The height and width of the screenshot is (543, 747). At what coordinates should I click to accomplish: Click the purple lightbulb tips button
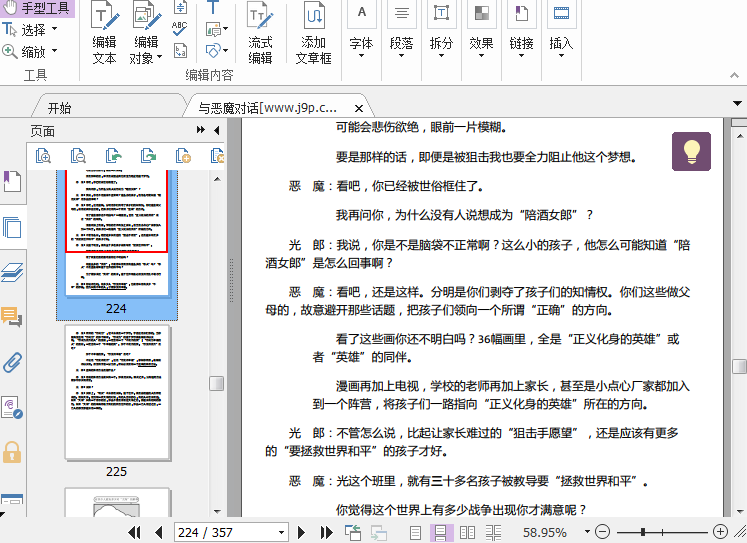(691, 151)
